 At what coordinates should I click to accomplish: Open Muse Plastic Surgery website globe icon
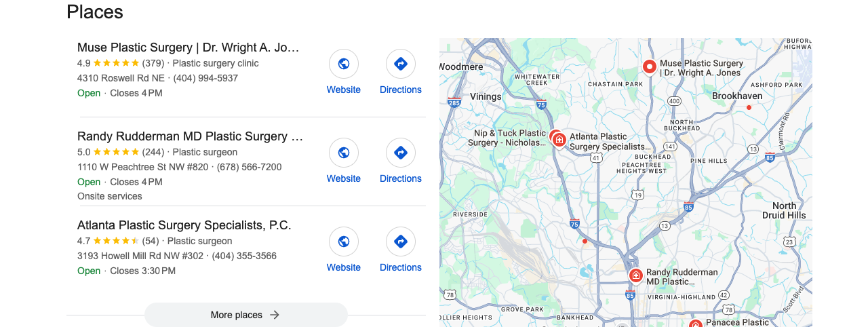pyautogui.click(x=344, y=64)
